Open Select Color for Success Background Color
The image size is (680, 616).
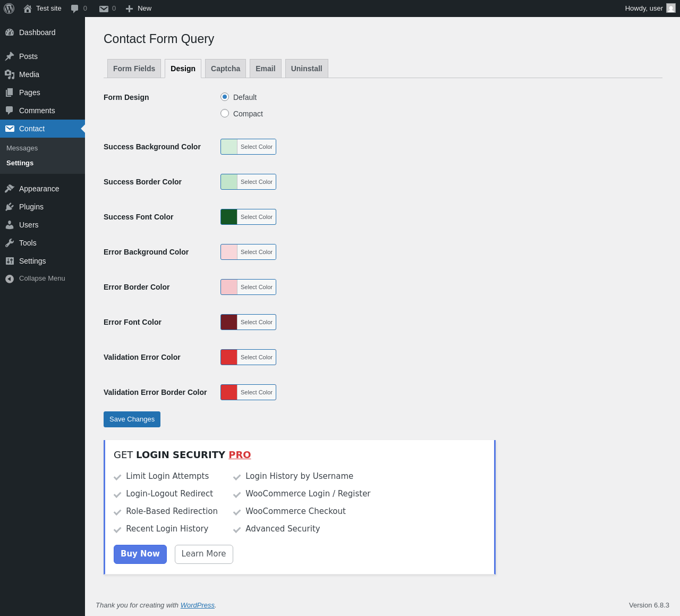point(257,147)
